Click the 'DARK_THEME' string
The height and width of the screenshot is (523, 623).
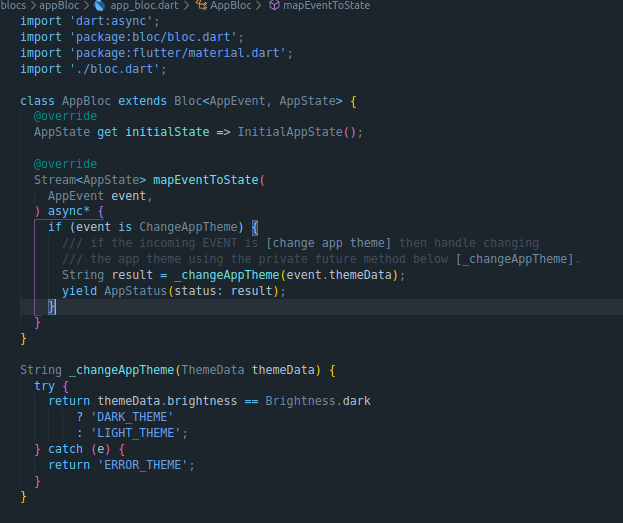pos(132,417)
